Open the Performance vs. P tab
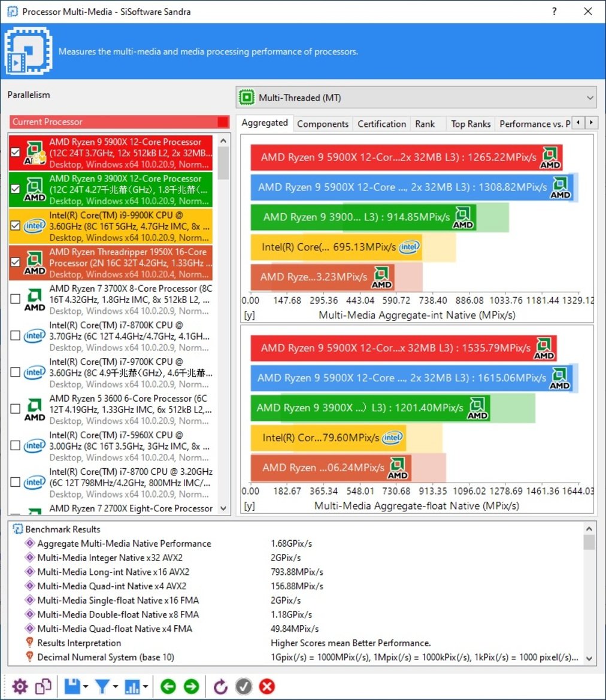 pyautogui.click(x=535, y=124)
